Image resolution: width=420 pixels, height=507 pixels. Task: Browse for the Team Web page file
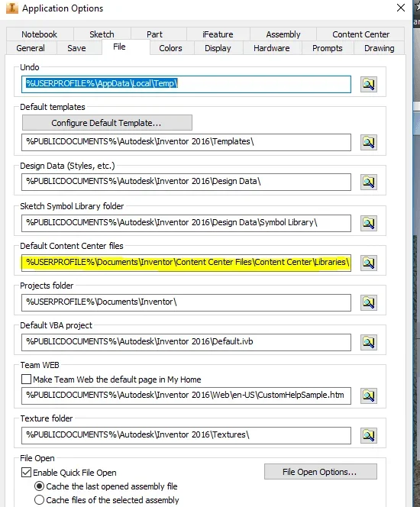[369, 396]
